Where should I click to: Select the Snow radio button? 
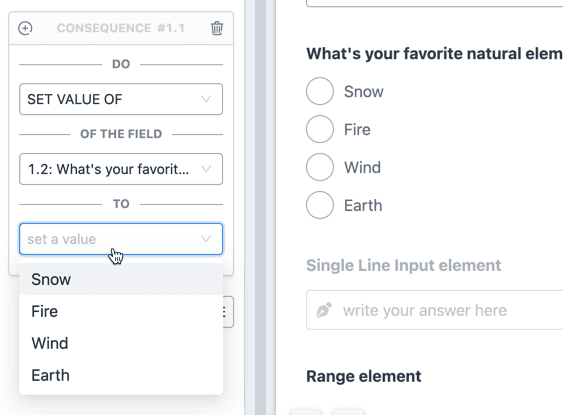320,91
